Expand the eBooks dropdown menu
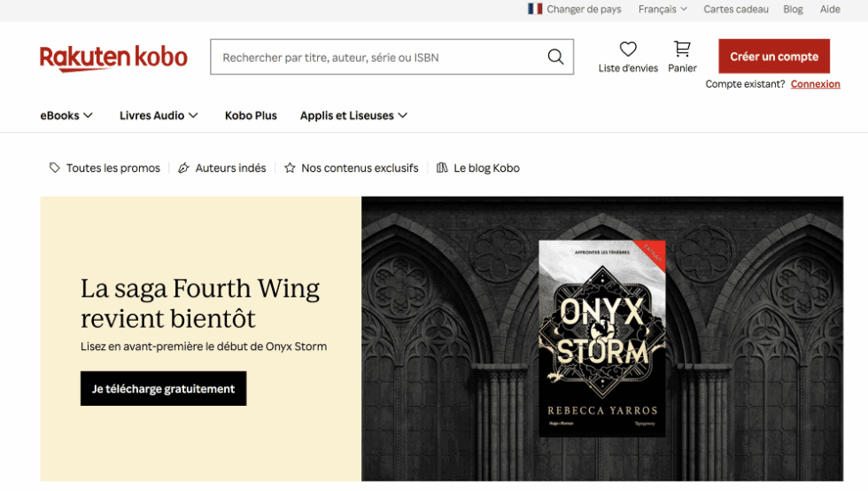 [x=66, y=115]
